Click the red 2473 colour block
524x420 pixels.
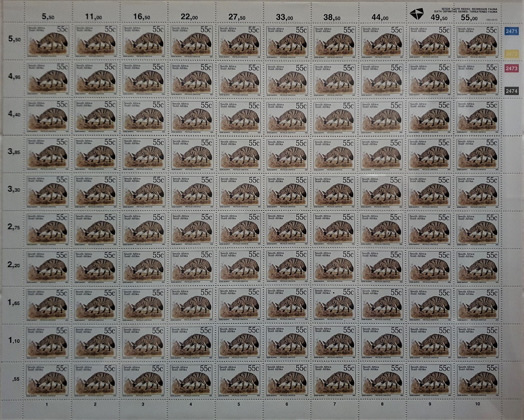click(x=511, y=69)
